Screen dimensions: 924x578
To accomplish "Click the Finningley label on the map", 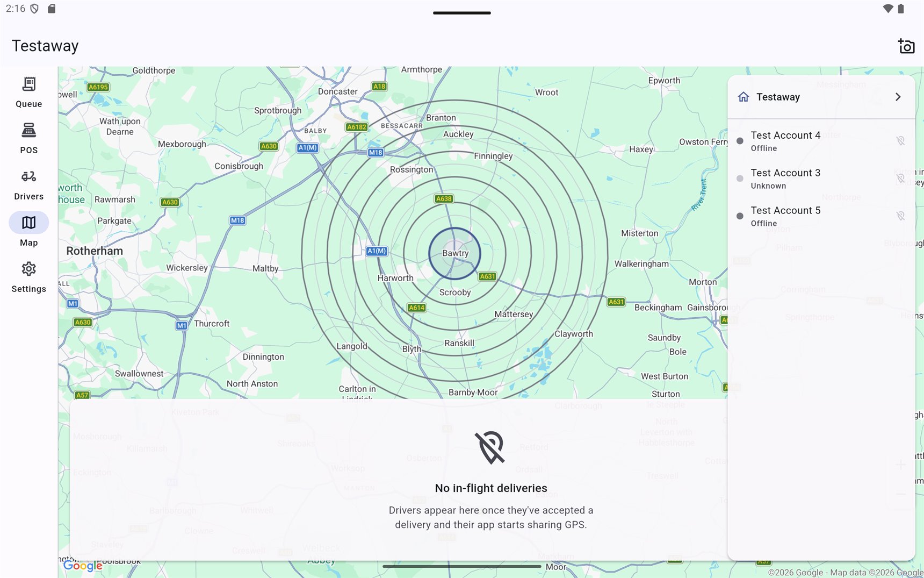I will (x=493, y=156).
